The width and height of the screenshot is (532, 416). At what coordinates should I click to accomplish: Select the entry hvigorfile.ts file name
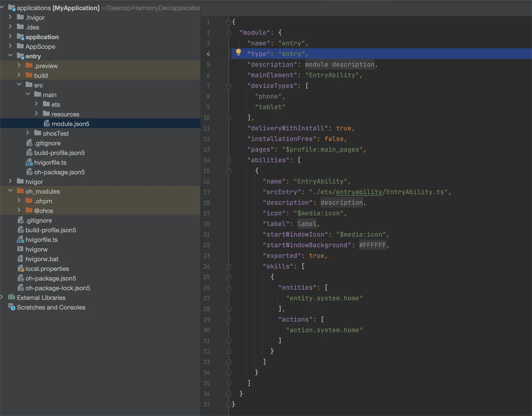[x=50, y=162]
